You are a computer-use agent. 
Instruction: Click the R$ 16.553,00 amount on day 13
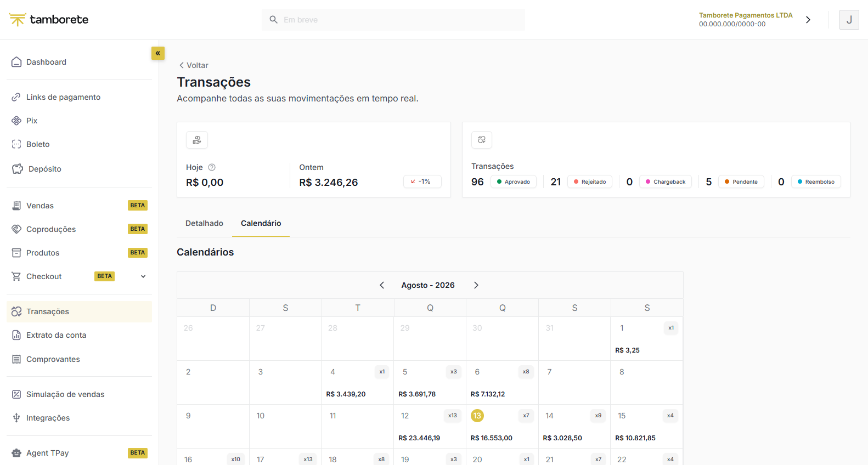point(492,438)
